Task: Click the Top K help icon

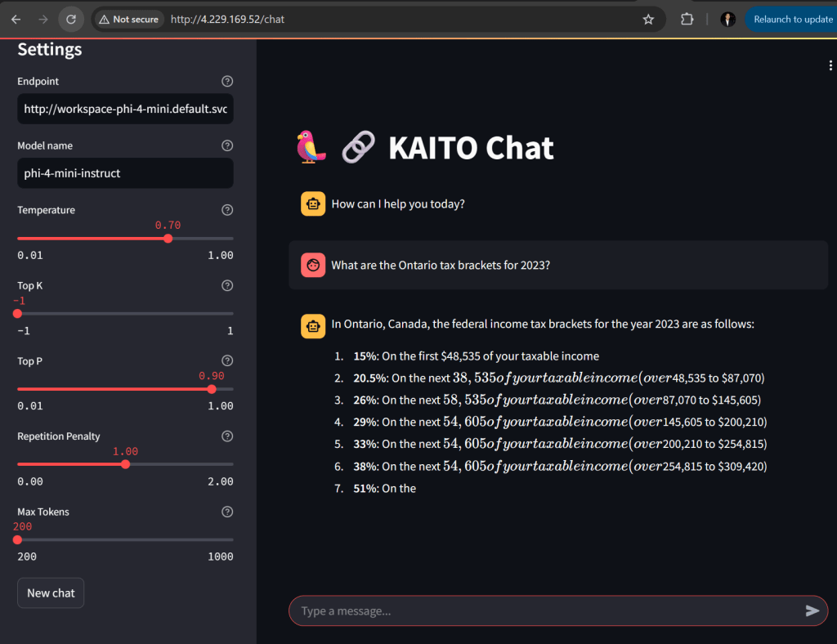Action: click(227, 286)
